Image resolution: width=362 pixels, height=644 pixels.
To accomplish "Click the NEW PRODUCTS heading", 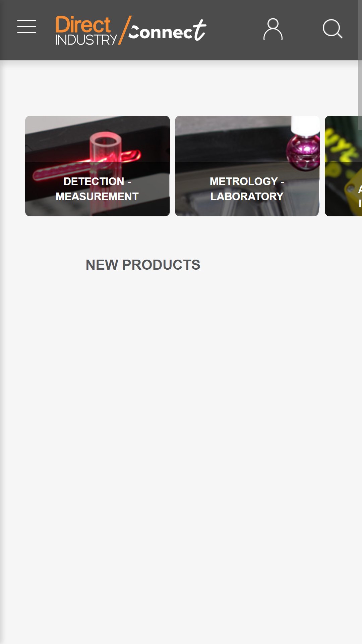I will (x=143, y=265).
